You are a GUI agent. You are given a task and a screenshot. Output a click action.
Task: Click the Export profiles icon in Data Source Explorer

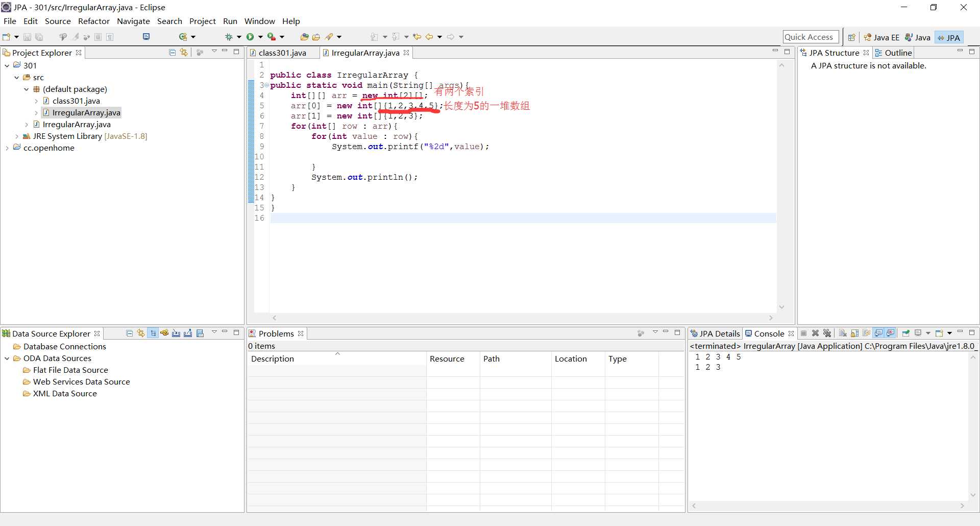pos(188,333)
